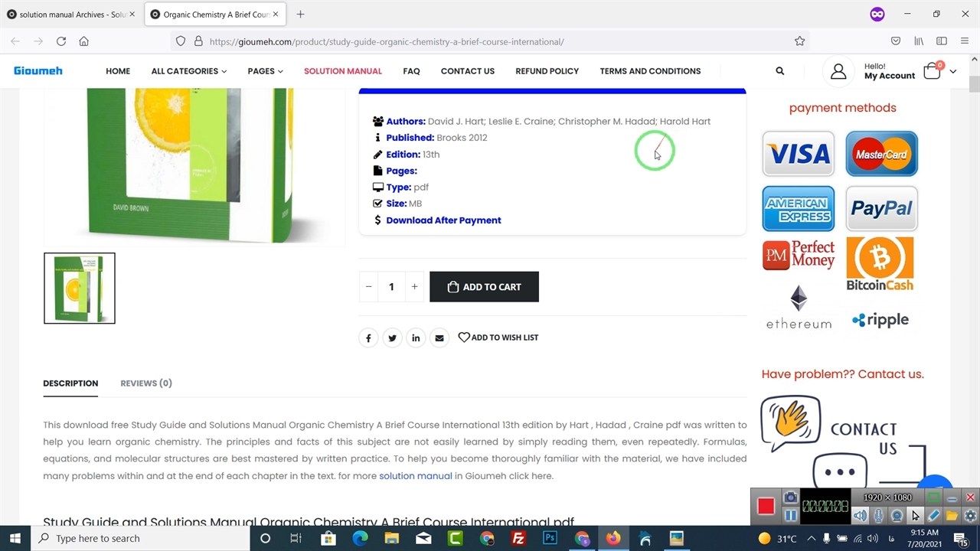Bookmark this page with the star icon
Viewport: 980px width, 551px height.
pos(799,41)
